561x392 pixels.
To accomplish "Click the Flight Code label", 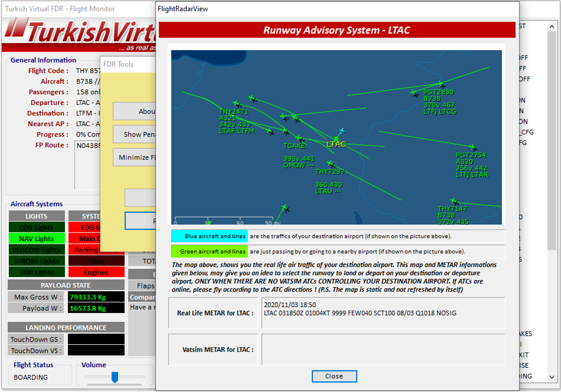I will [x=48, y=71].
